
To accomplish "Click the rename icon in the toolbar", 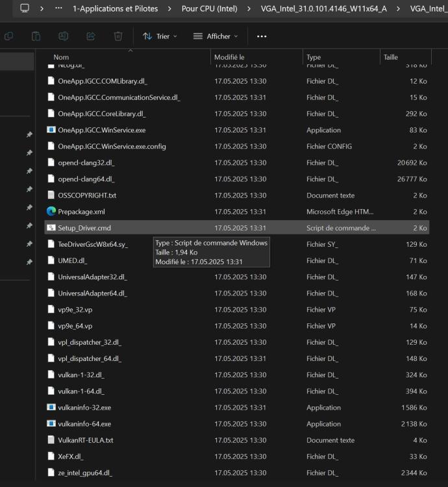I will [64, 36].
